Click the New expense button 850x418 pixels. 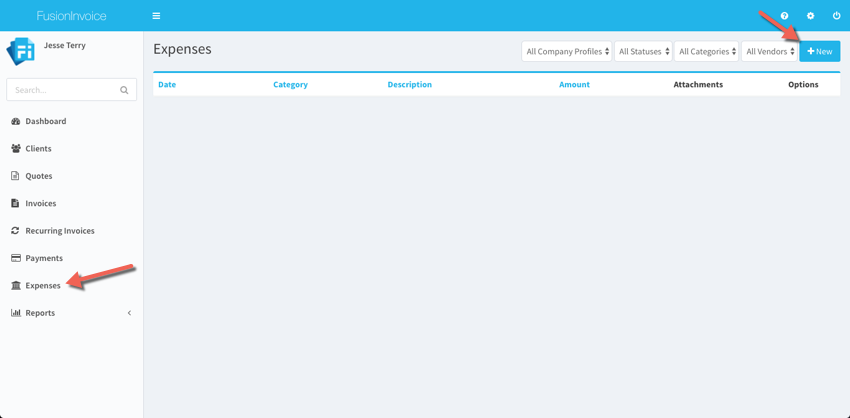(819, 51)
